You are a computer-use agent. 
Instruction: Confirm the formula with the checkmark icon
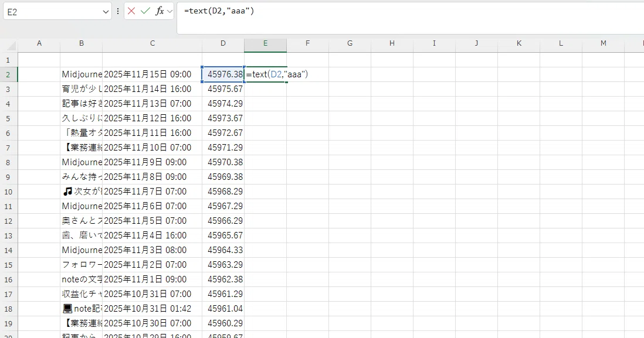(x=145, y=11)
